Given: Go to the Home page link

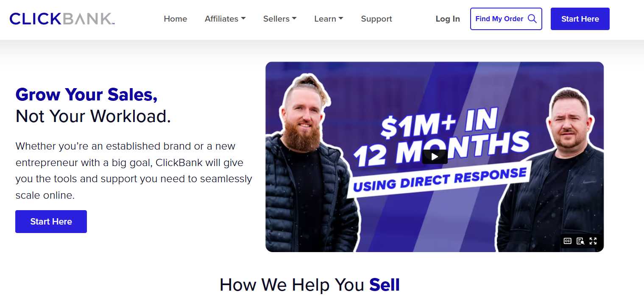Looking at the screenshot, I should [176, 19].
